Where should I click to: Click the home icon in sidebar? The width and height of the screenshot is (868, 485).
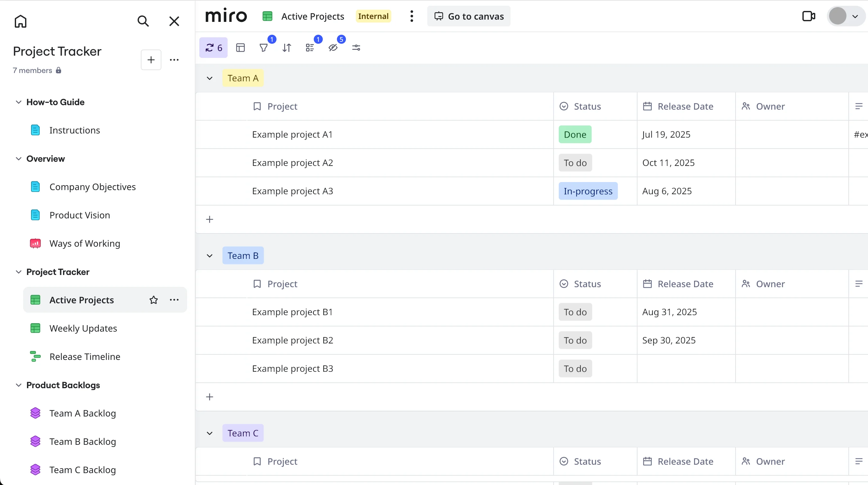(x=21, y=21)
